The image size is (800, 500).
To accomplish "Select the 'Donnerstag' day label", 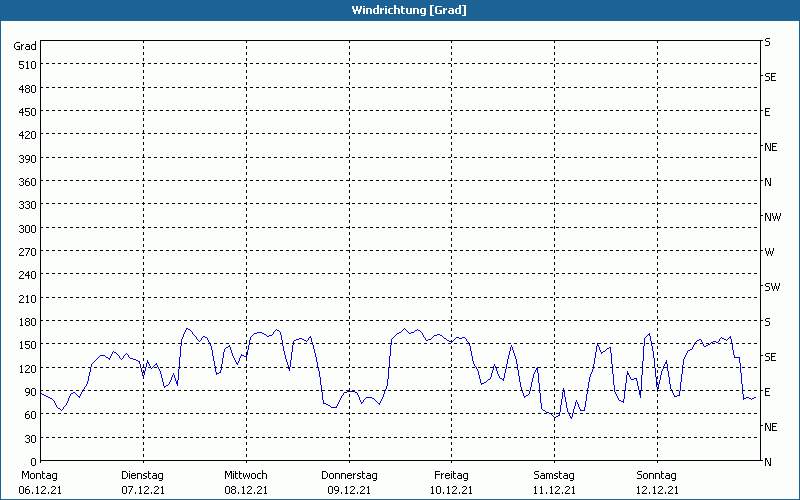I will coord(349,476).
